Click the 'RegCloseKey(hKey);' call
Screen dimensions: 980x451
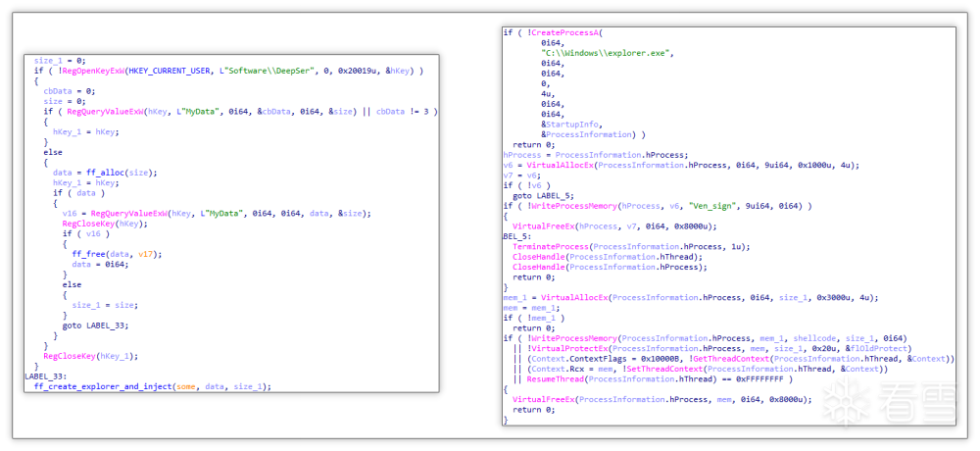[105, 224]
